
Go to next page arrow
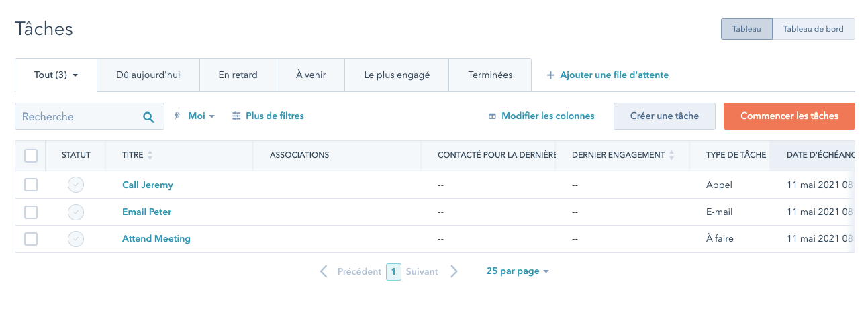pyautogui.click(x=454, y=271)
